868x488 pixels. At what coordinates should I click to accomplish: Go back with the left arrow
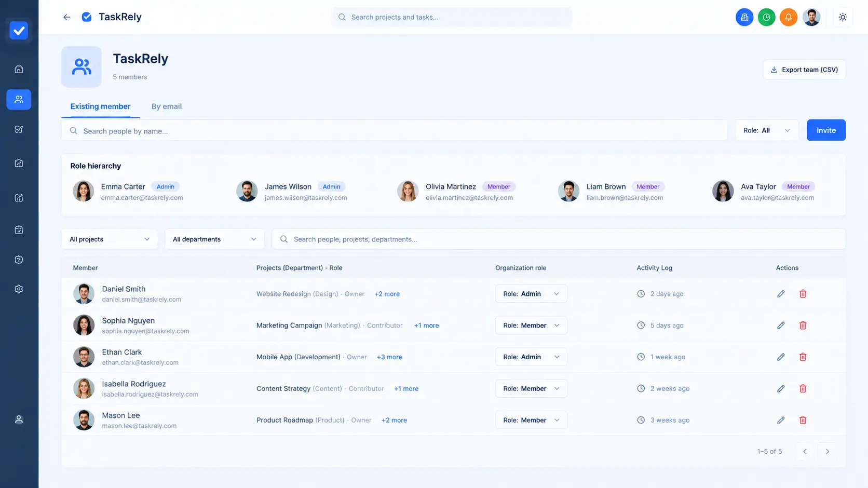click(x=67, y=17)
